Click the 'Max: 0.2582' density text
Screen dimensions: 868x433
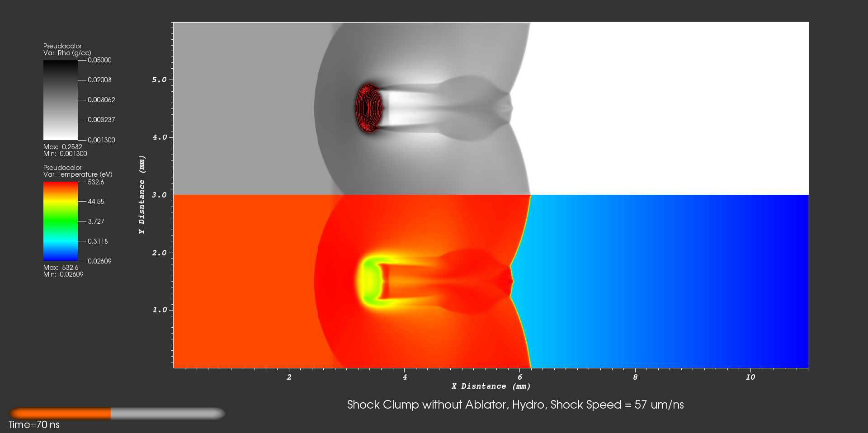pyautogui.click(x=63, y=147)
